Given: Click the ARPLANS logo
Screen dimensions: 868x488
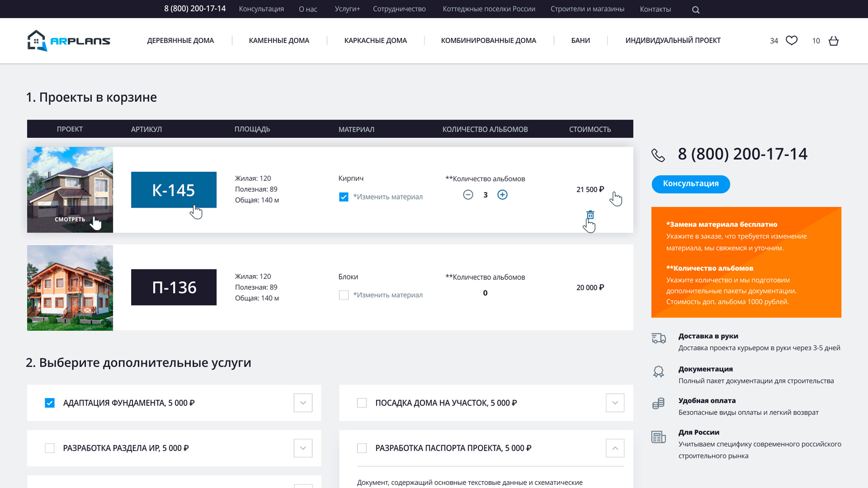Looking at the screenshot, I should click(69, 41).
